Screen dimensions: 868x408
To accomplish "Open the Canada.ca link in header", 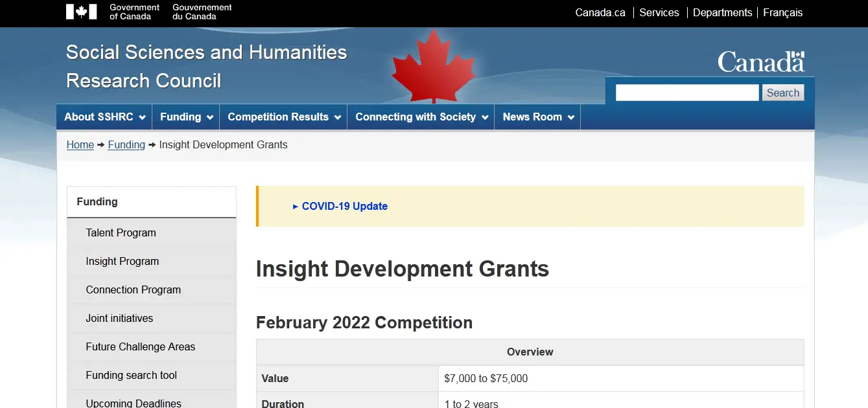I will 600,13.
